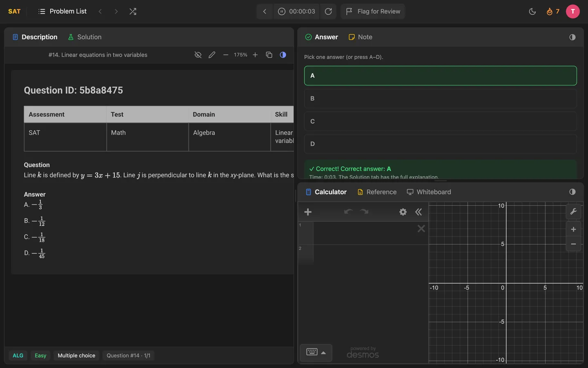Open the Note tab
588x368 pixels.
(x=360, y=37)
